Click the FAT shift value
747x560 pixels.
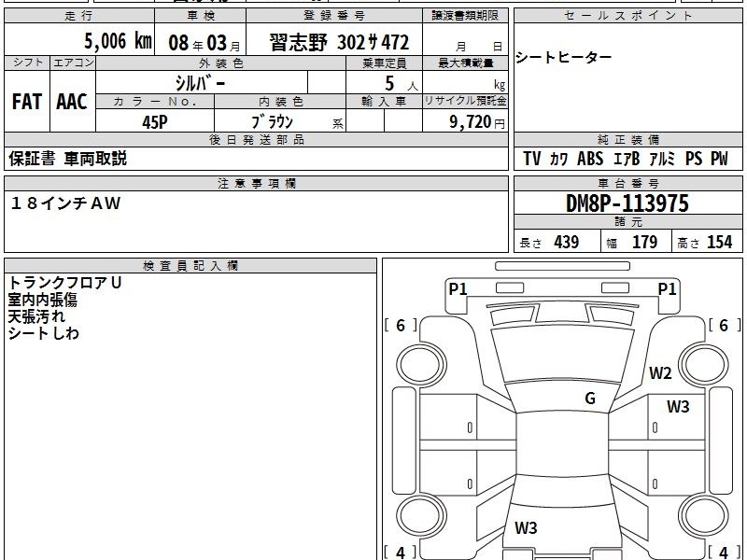coord(27,102)
